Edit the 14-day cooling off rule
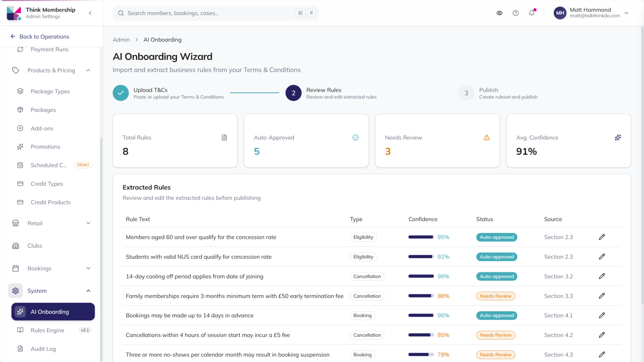Image resolution: width=644 pixels, height=362 pixels. (602, 276)
